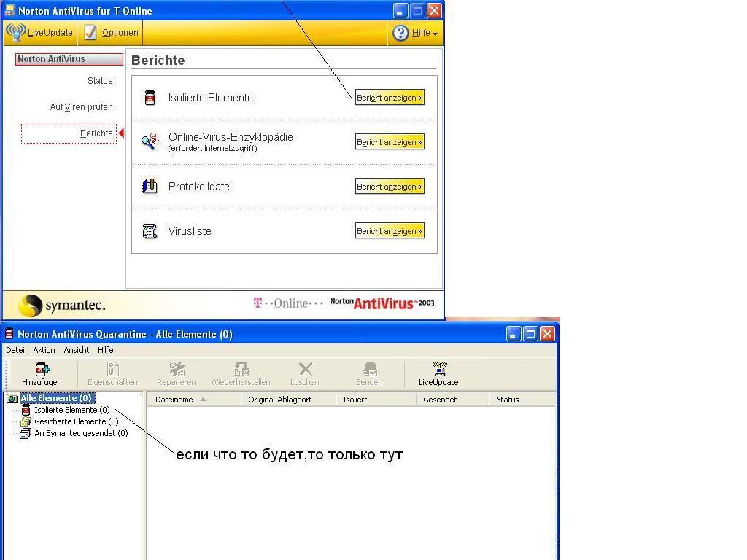Click the Senden toolbar button
Viewport: 747px width, 560px height.
(369, 374)
